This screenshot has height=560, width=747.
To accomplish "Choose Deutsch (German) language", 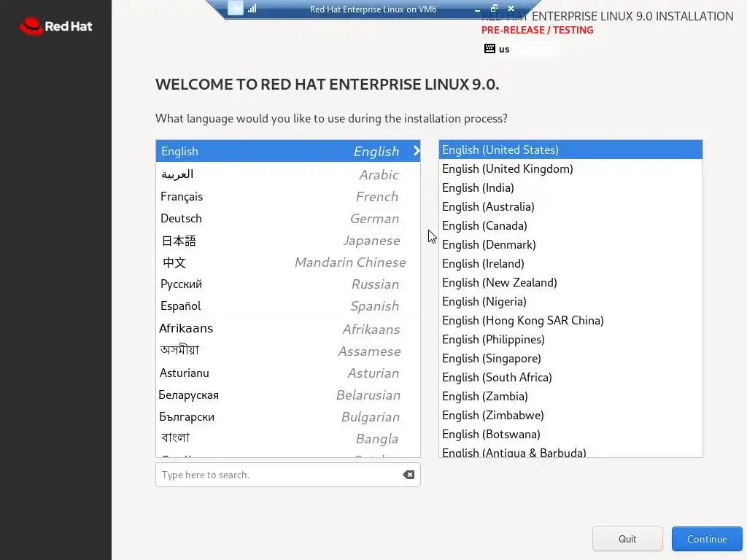I will [287, 218].
